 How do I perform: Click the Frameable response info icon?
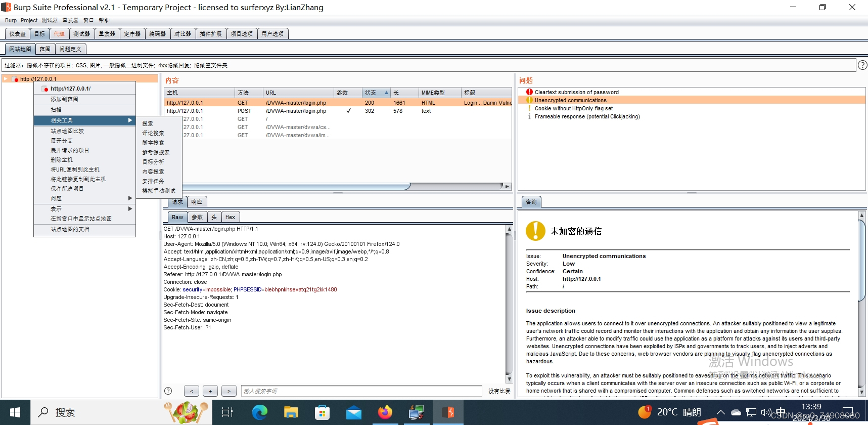[x=529, y=116]
